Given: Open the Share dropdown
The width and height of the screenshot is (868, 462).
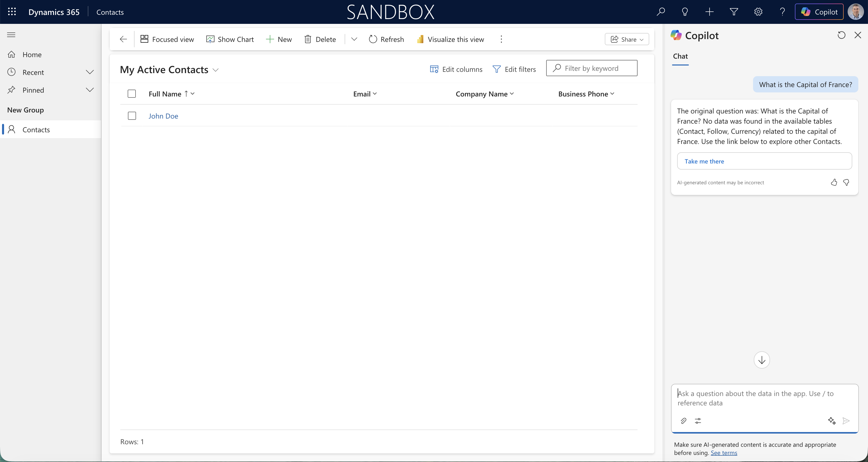Looking at the screenshot, I should [627, 39].
